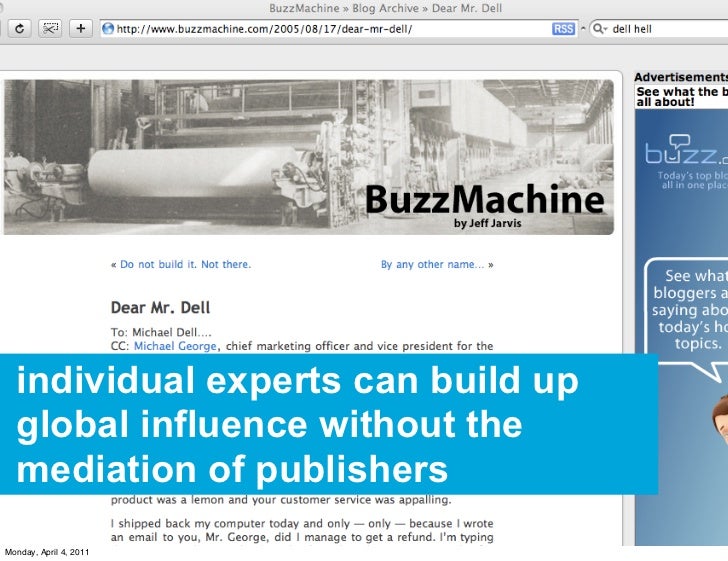
Task: Click the web clip scissors toolbar button
Action: 50,29
